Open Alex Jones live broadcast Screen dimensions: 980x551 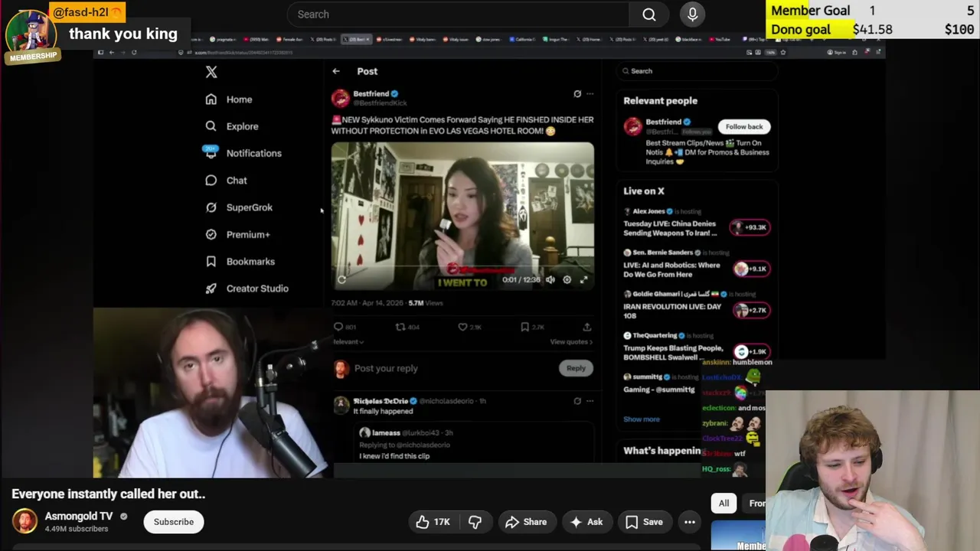[695, 222]
